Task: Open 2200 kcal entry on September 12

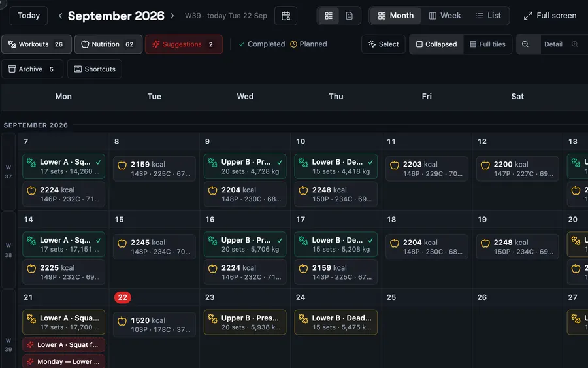Action: click(517, 169)
